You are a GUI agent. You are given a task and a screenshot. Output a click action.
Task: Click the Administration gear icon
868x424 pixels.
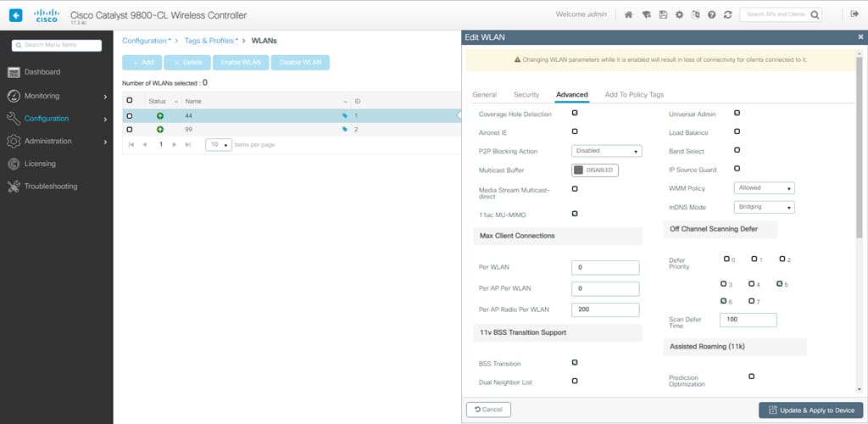[14, 141]
